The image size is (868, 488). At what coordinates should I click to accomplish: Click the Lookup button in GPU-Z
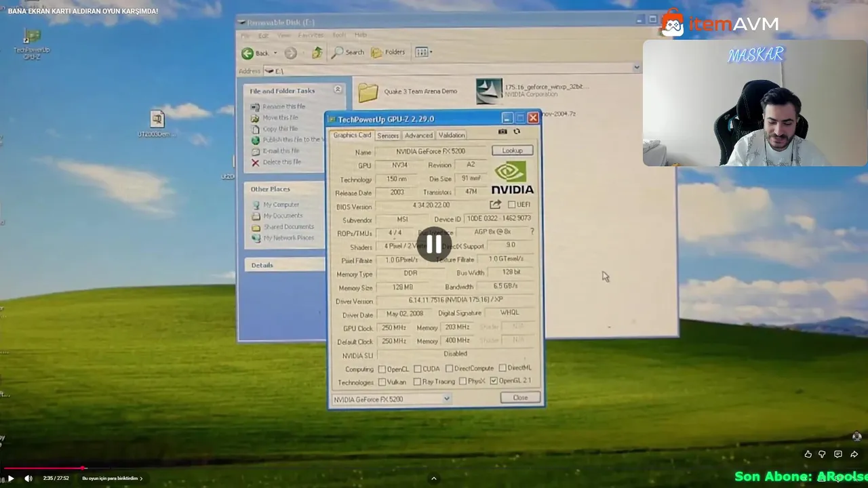click(x=513, y=150)
